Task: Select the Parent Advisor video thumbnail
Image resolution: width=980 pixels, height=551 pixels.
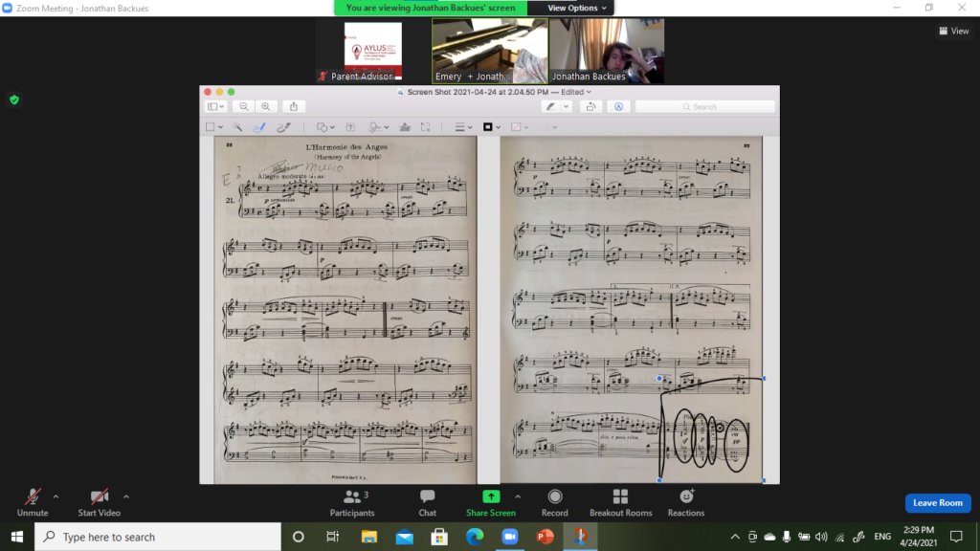Action: [373, 52]
